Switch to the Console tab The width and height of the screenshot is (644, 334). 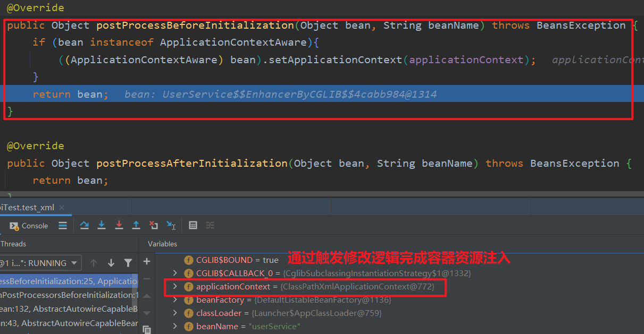click(x=29, y=226)
